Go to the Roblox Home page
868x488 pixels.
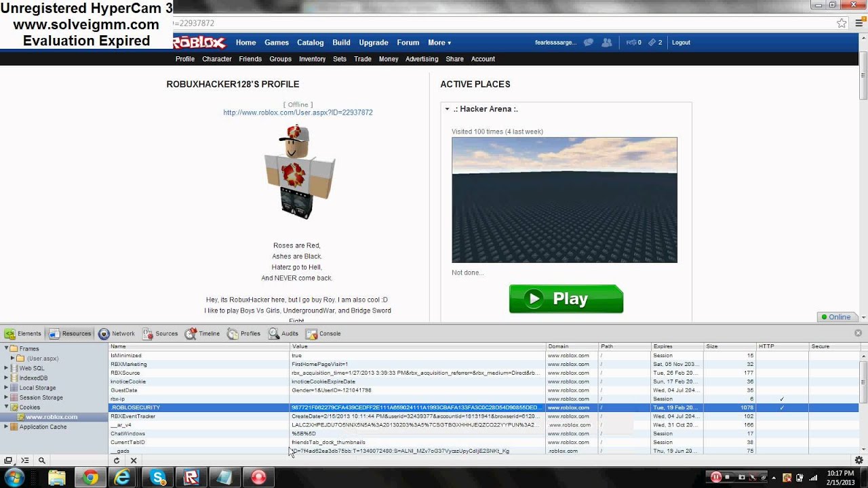[246, 42]
